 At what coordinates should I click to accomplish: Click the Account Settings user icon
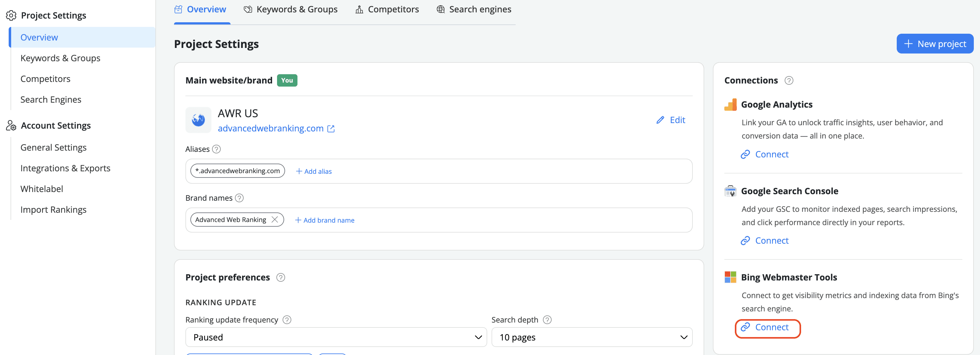[11, 126]
